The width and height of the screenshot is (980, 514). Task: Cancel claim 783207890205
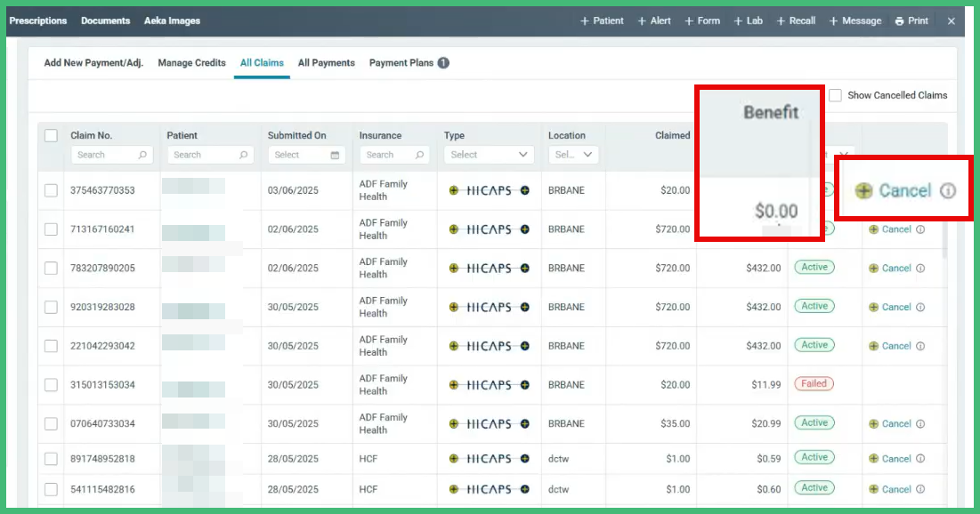pyautogui.click(x=890, y=268)
